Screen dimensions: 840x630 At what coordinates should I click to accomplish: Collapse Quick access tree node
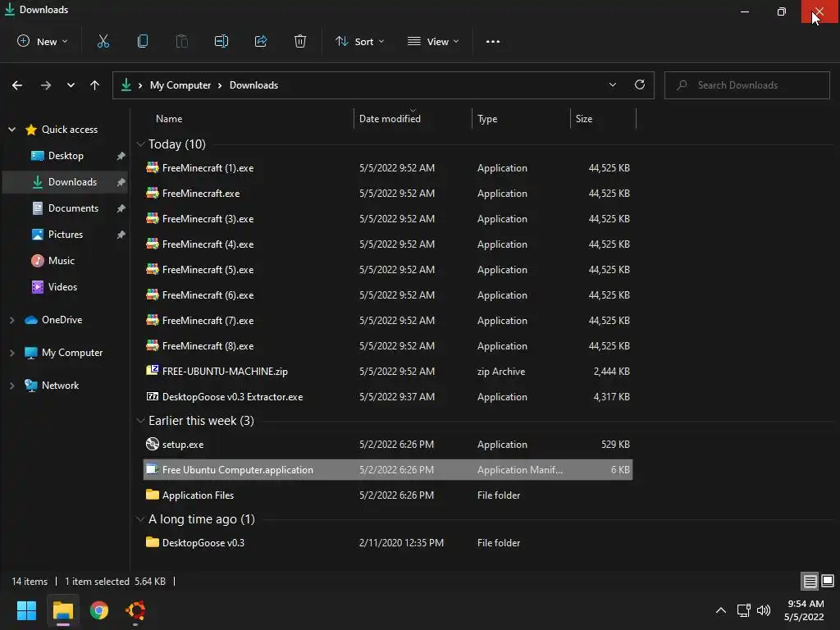pos(11,130)
